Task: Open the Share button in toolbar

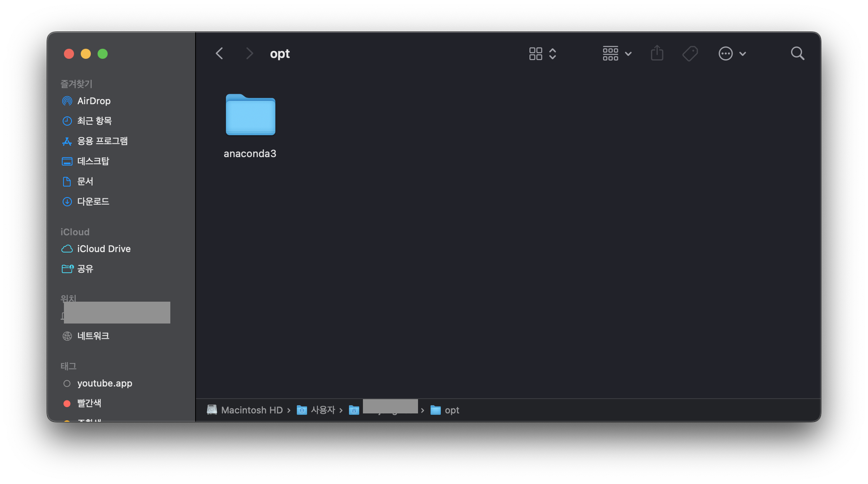Action: click(657, 53)
